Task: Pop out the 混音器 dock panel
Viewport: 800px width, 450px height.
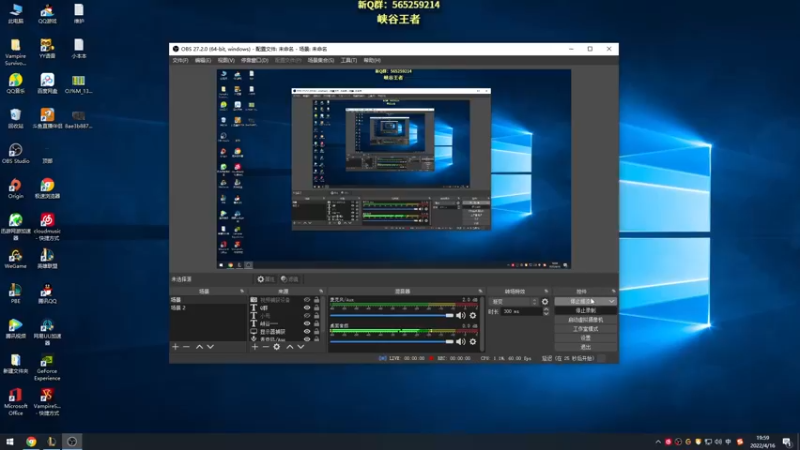Action: [480, 291]
